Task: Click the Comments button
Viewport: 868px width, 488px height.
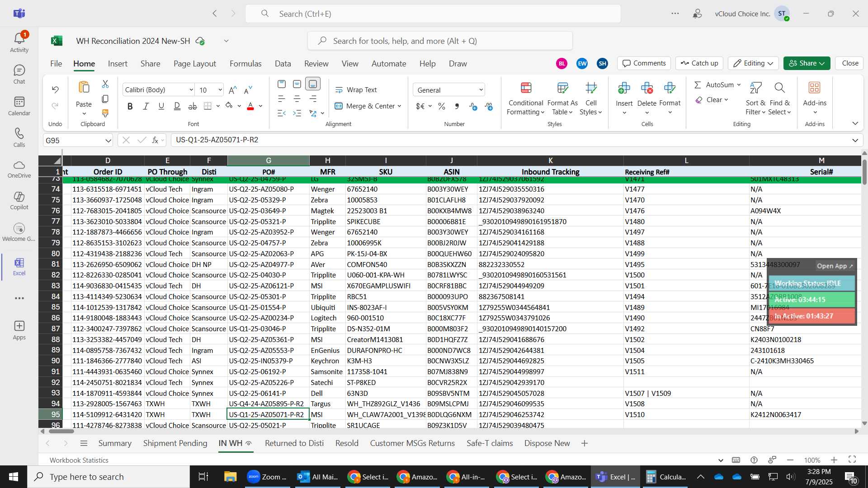Action: (x=644, y=63)
